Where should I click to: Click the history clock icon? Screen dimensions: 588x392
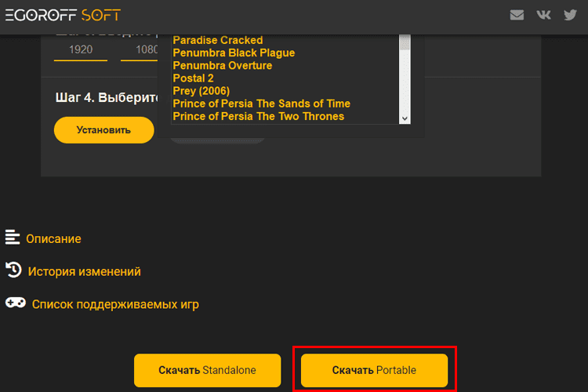[x=13, y=270]
